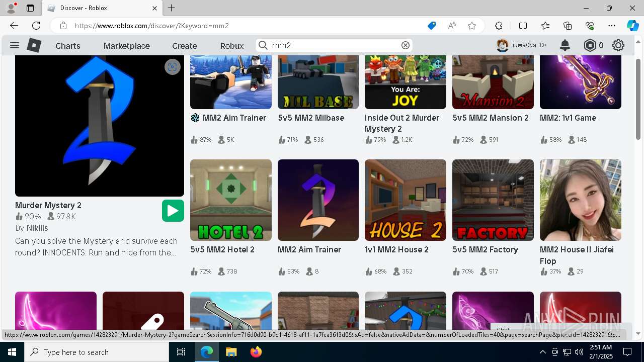Viewport: 644px width, 362px height.
Task: Open a new browser tab
Action: pyautogui.click(x=172, y=8)
